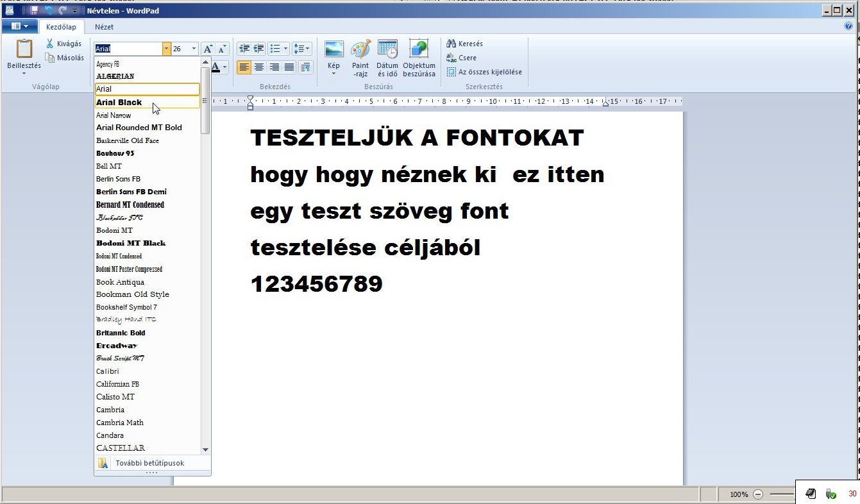Click Objektum beszúrása icon
This screenshot has height=504, width=860.
click(419, 49)
